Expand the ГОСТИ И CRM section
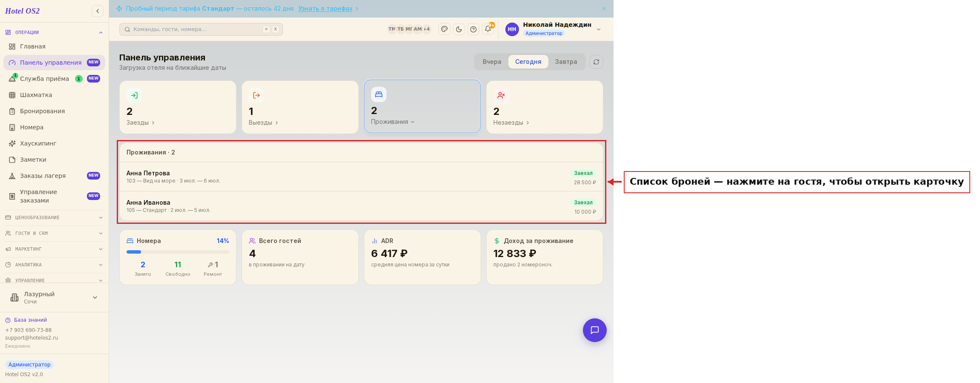 54,233
